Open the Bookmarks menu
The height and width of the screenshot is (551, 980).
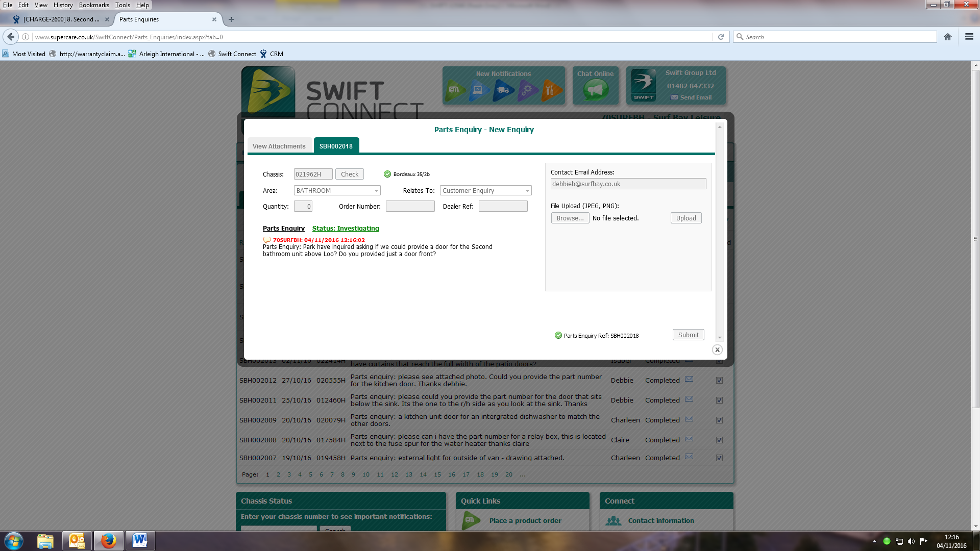94,5
